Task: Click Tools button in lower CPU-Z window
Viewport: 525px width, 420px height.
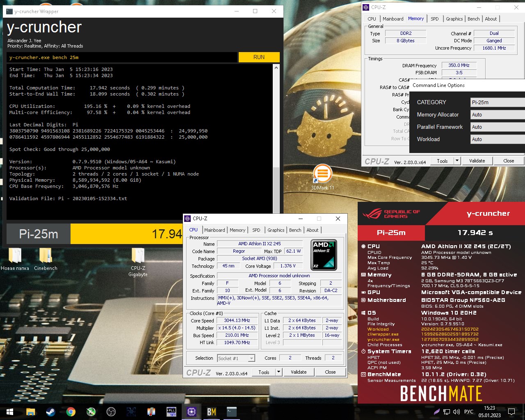Action: pyautogui.click(x=264, y=372)
